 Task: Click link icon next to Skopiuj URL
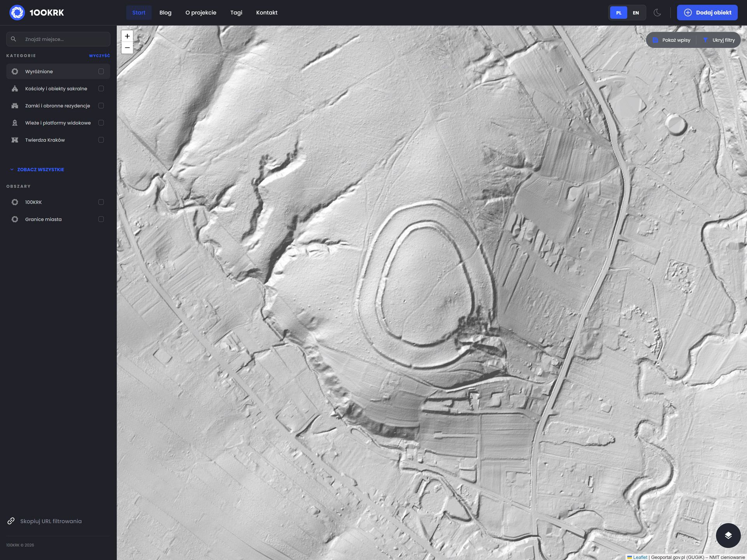coord(11,521)
